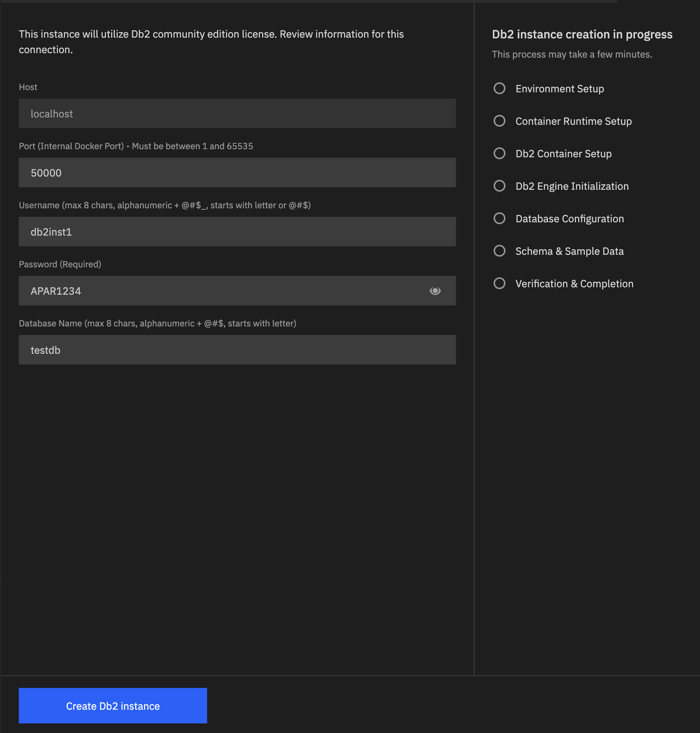Click the Verification & Completion step label
Screen dimensions: 700x733
(574, 283)
